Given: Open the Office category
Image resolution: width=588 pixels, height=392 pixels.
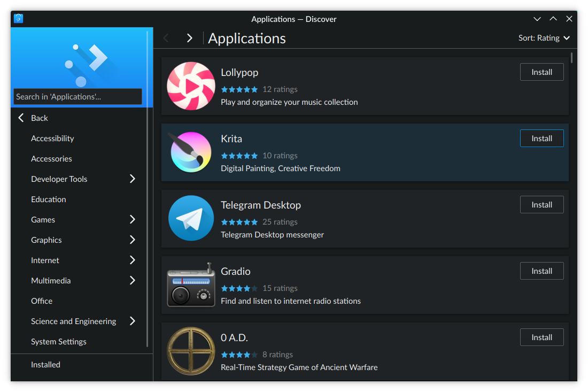Looking at the screenshot, I should [42, 301].
